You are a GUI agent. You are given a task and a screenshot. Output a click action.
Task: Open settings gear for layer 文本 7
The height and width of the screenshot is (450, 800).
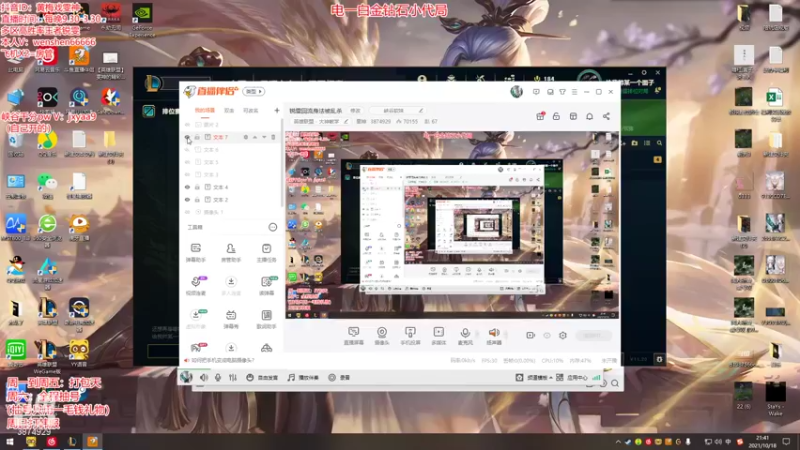(245, 137)
